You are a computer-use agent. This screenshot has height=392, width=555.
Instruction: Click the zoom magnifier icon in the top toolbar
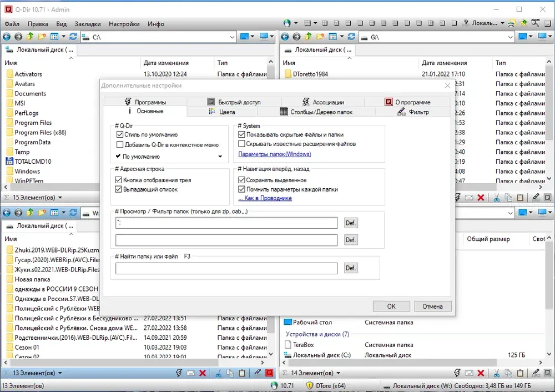pyautogui.click(x=535, y=23)
